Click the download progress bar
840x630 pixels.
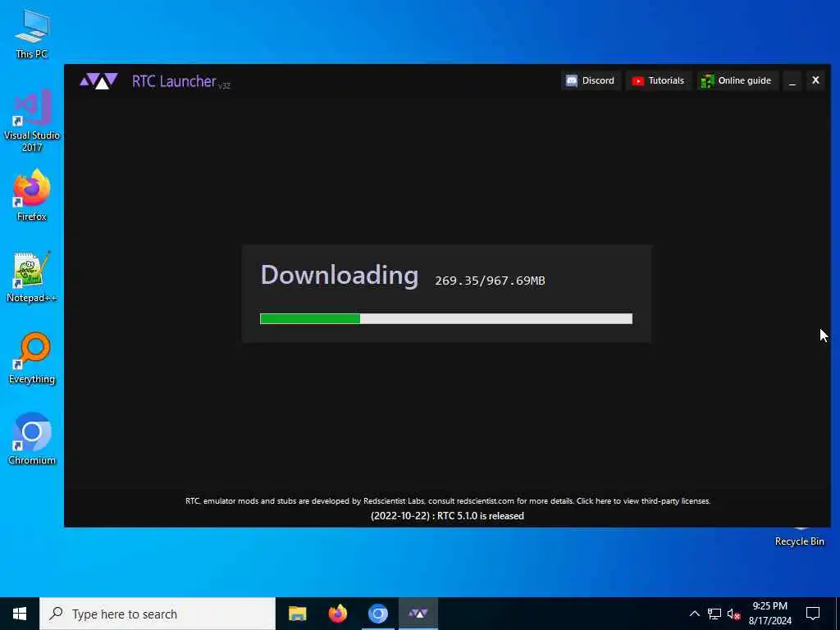click(445, 319)
